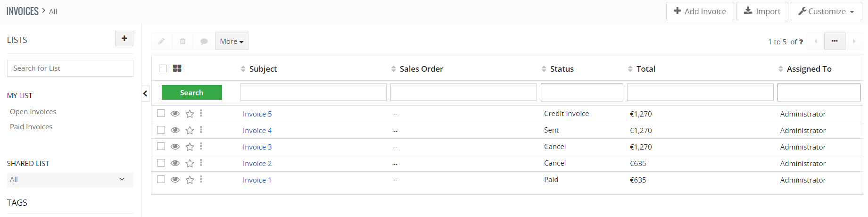The height and width of the screenshot is (217, 868).
Task: Expand Shared List All dropdown
Action: 70,180
